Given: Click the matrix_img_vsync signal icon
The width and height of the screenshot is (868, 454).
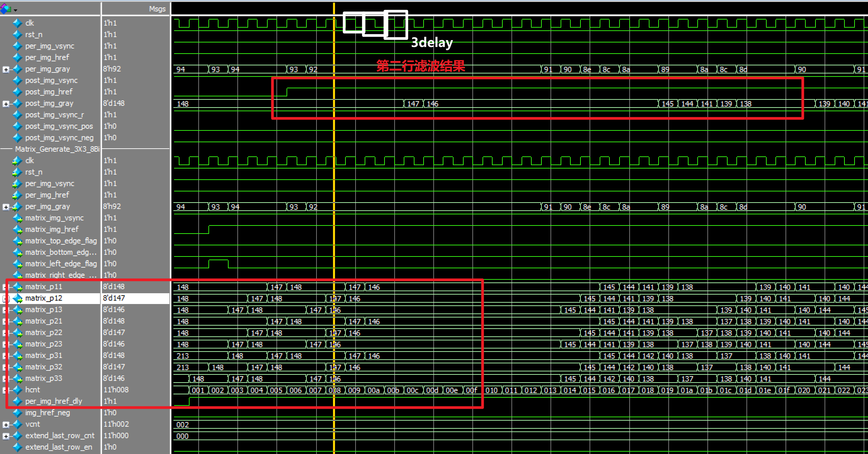Looking at the screenshot, I should pos(18,218).
